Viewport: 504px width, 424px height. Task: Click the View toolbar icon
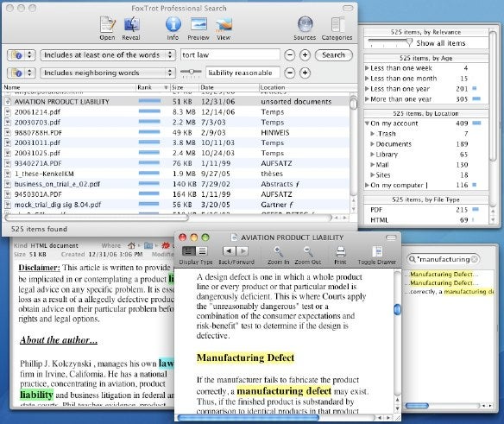pos(224,25)
